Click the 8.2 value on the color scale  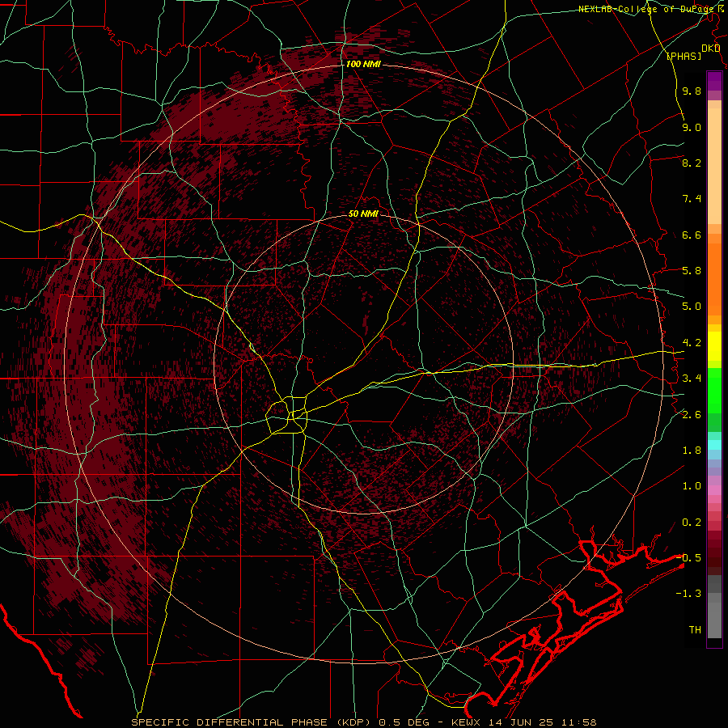692,163
